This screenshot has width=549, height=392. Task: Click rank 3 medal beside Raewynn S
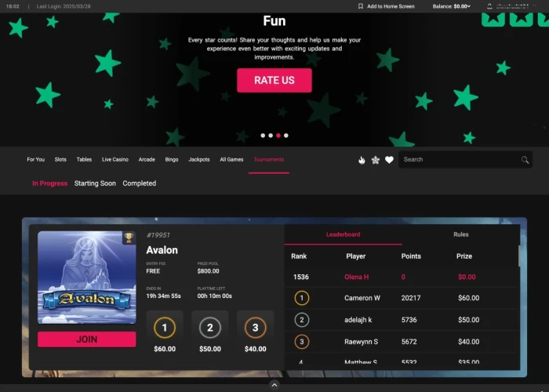pyautogui.click(x=302, y=342)
